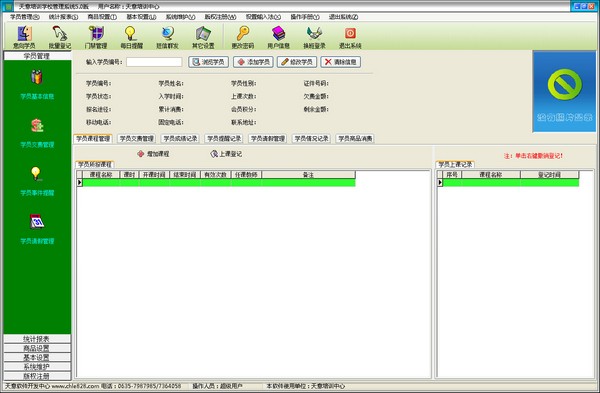Expand the 统计报表 sidebar section

(x=37, y=339)
